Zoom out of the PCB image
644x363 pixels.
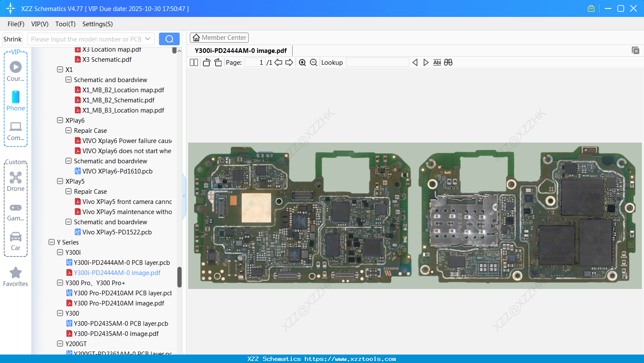point(313,62)
